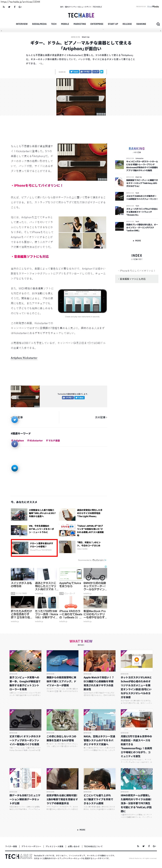The width and height of the screenshot is (162, 868).
Task: Open the Kickstarter keyword tag
Action: (35, 440)
